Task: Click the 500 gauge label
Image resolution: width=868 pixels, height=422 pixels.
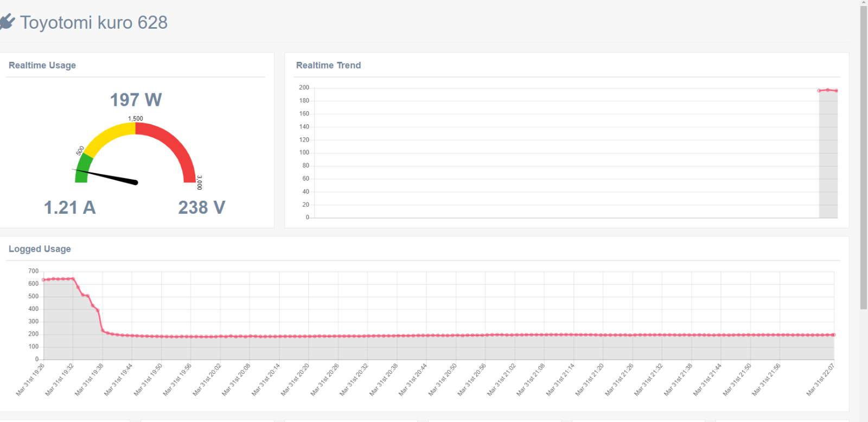Action: pos(80,150)
